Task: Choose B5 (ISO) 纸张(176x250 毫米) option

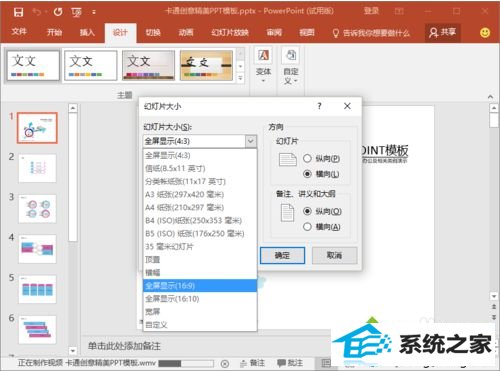Action: point(200,233)
